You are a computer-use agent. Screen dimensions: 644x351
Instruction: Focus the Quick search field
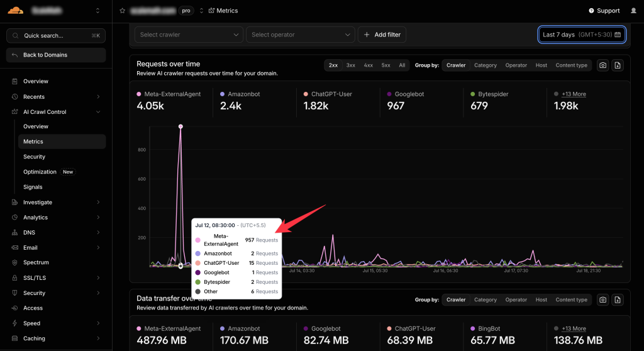point(56,36)
